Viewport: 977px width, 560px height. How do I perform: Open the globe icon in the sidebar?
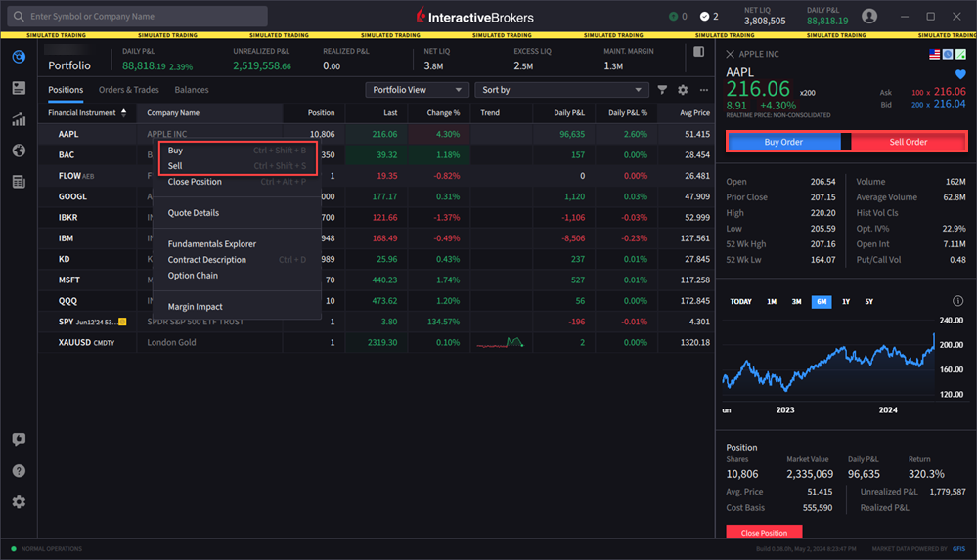coord(19,151)
